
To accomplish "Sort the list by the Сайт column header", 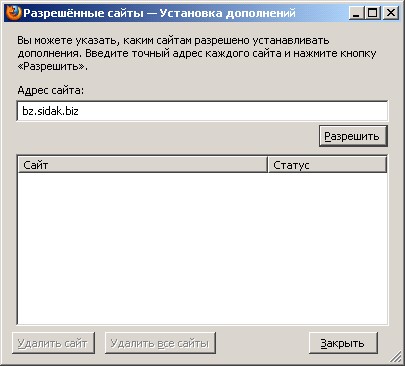I will point(143,165).
